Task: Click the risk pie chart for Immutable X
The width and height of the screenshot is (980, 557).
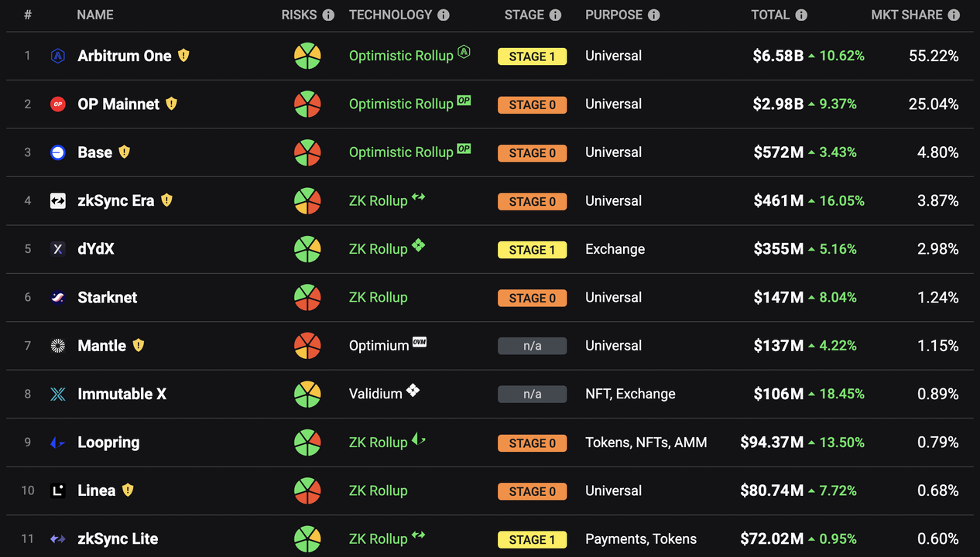Action: point(307,394)
